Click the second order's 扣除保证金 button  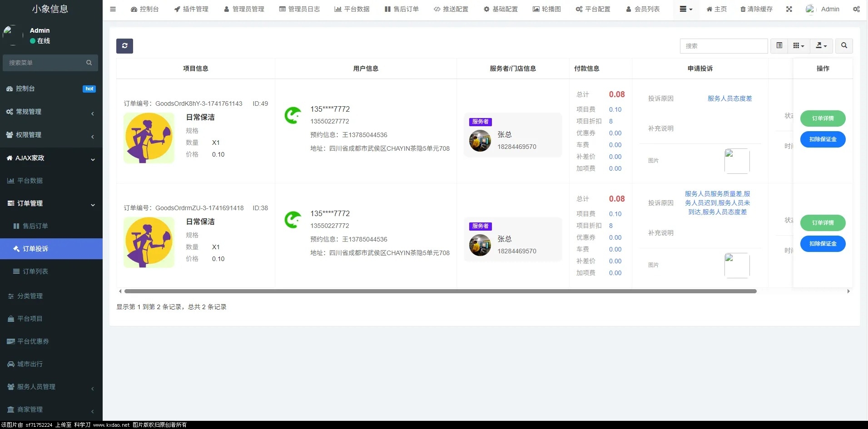823,244
